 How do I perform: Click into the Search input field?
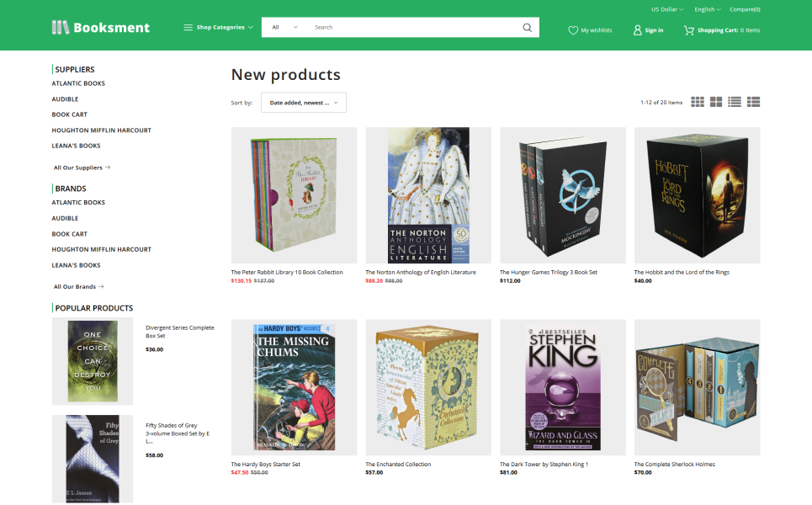point(412,28)
